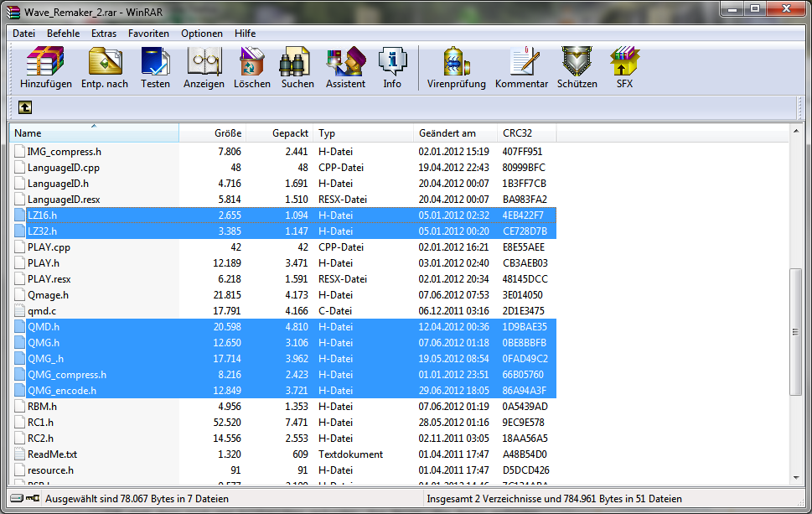The width and height of the screenshot is (812, 514).
Task: Click file icon of Qmage.h
Action: click(19, 295)
